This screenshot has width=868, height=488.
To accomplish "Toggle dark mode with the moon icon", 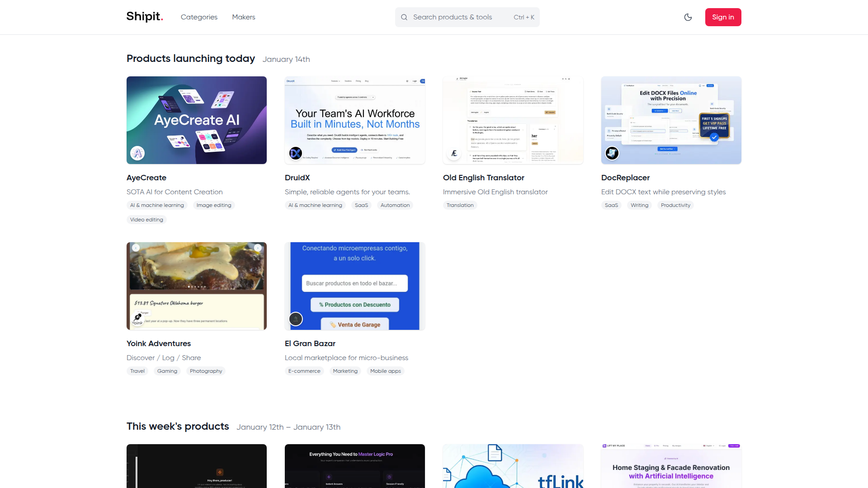I will pos(688,17).
